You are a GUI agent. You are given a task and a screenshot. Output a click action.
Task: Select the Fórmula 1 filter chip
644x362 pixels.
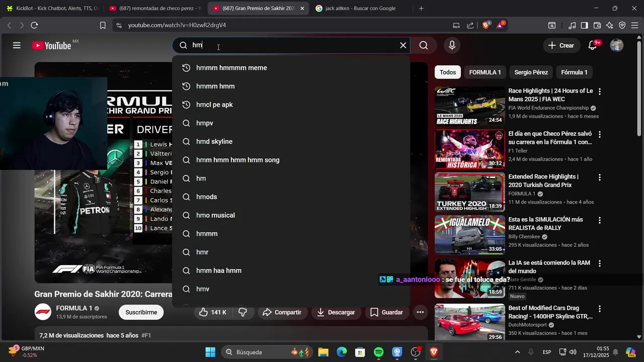coord(574,72)
